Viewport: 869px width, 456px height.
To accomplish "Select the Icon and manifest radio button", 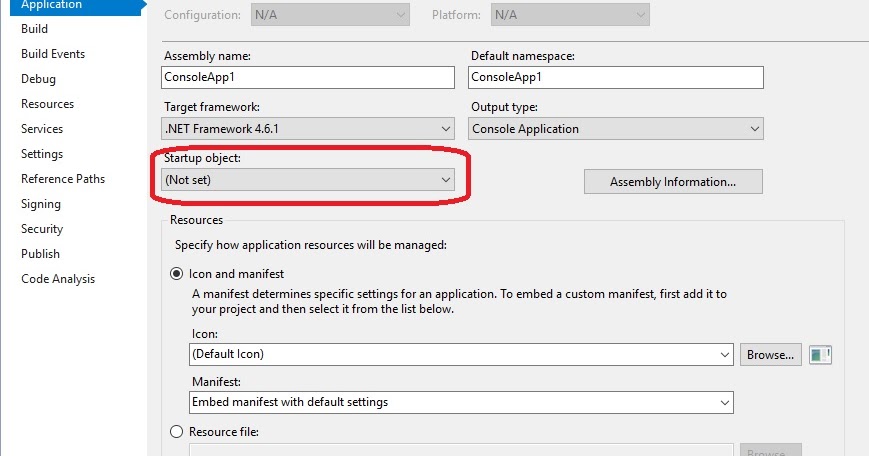I will pos(178,273).
